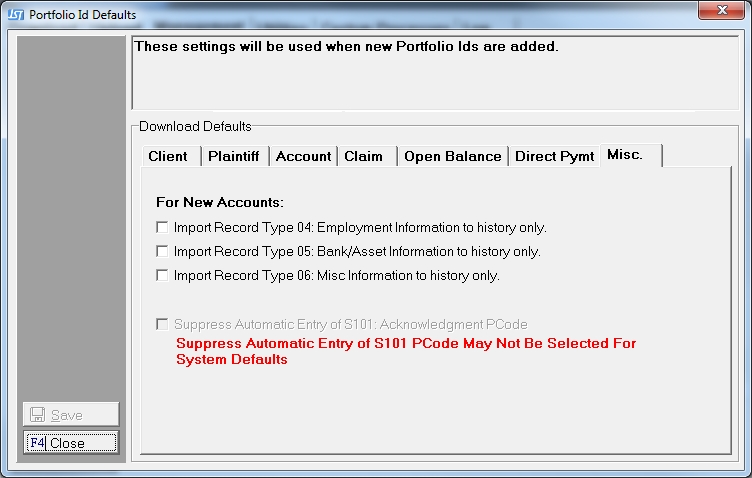This screenshot has width=752, height=478.
Task: Click the Download Defaults group label
Action: click(195, 126)
